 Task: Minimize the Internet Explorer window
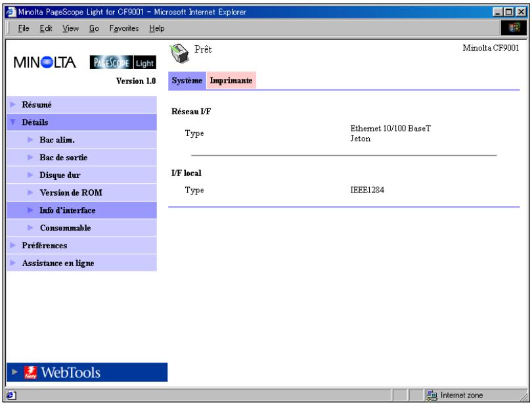498,12
